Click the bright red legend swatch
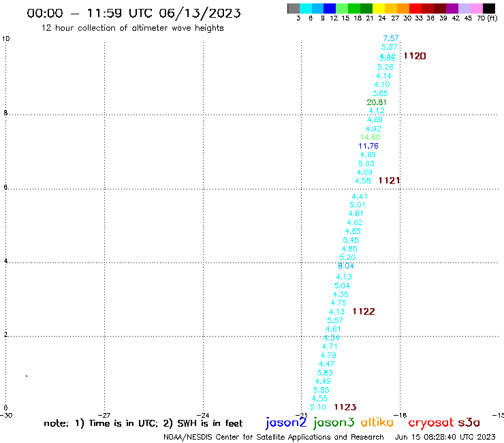 [x=415, y=8]
